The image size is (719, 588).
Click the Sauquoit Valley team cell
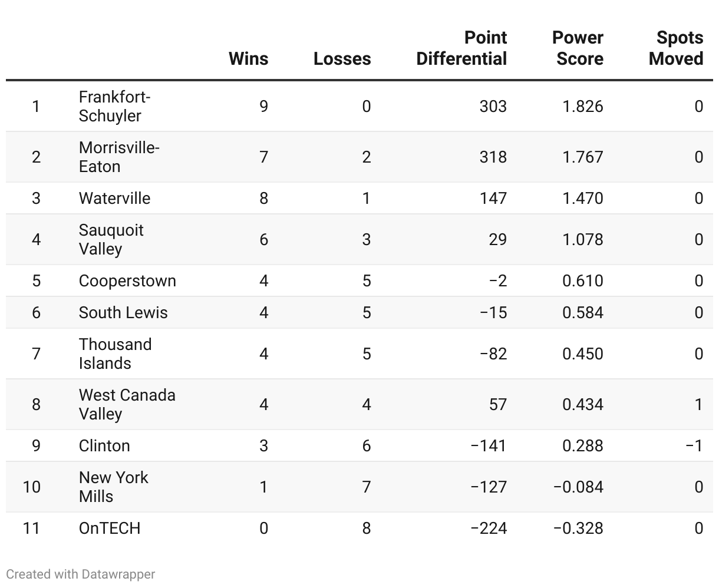point(111,239)
